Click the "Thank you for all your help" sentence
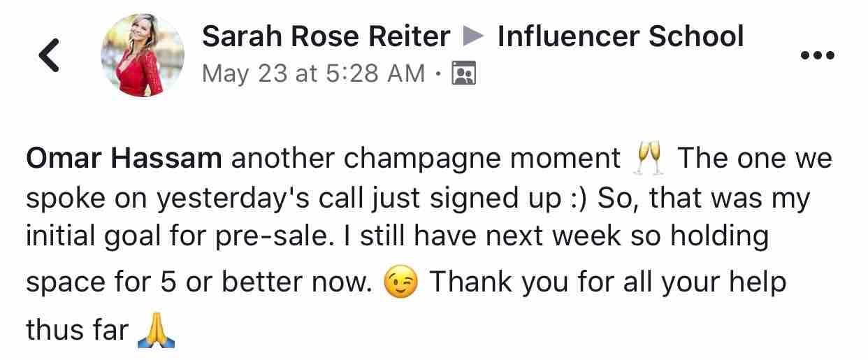 point(607,284)
